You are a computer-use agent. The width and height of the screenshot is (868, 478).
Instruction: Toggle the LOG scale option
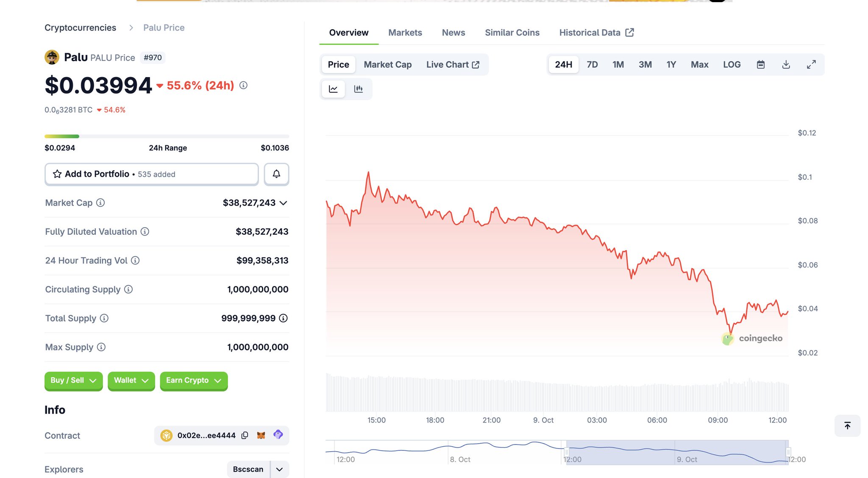coord(732,64)
